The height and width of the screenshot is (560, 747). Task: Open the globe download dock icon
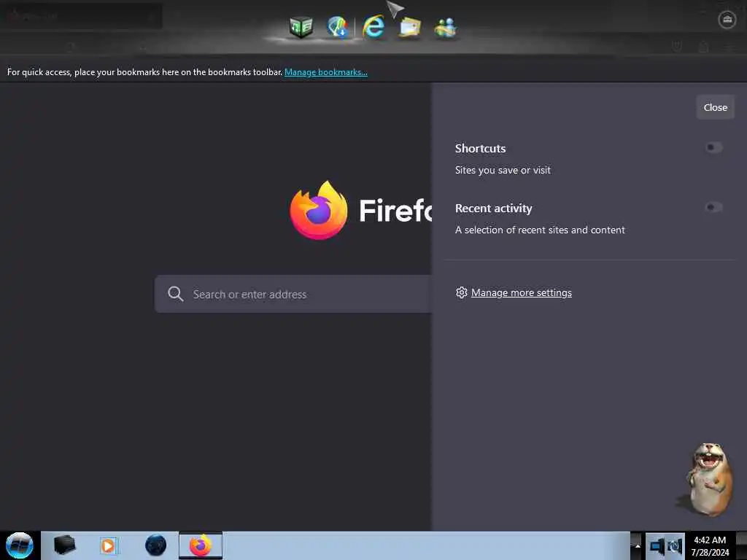338,27
